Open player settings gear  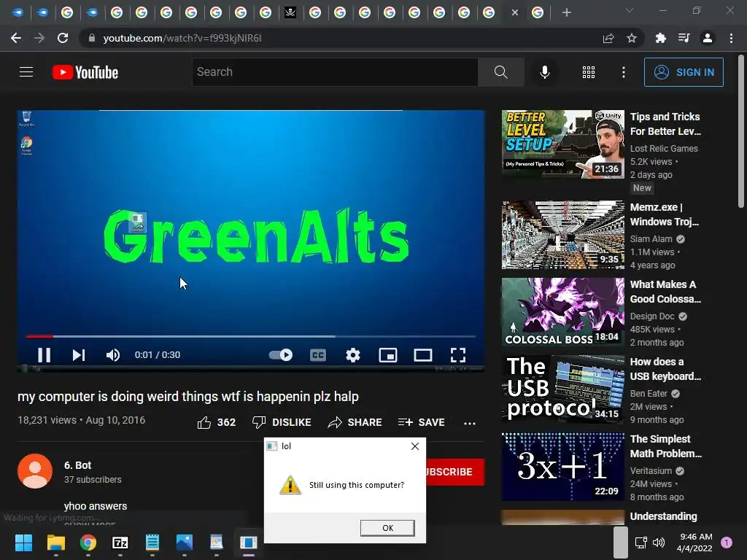353,355
